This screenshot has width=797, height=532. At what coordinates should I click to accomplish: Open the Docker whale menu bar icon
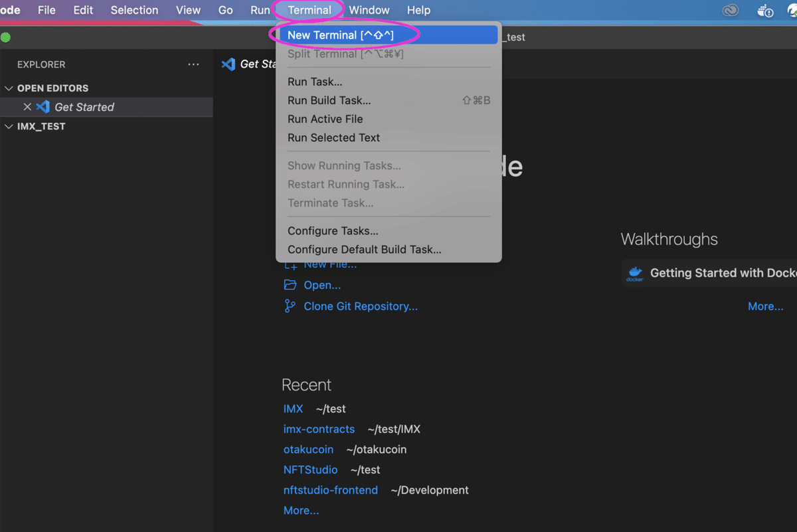764,10
